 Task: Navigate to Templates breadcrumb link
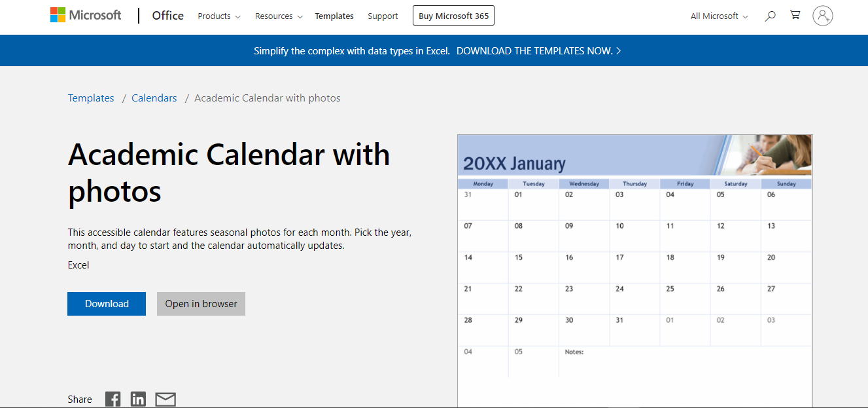(x=91, y=98)
